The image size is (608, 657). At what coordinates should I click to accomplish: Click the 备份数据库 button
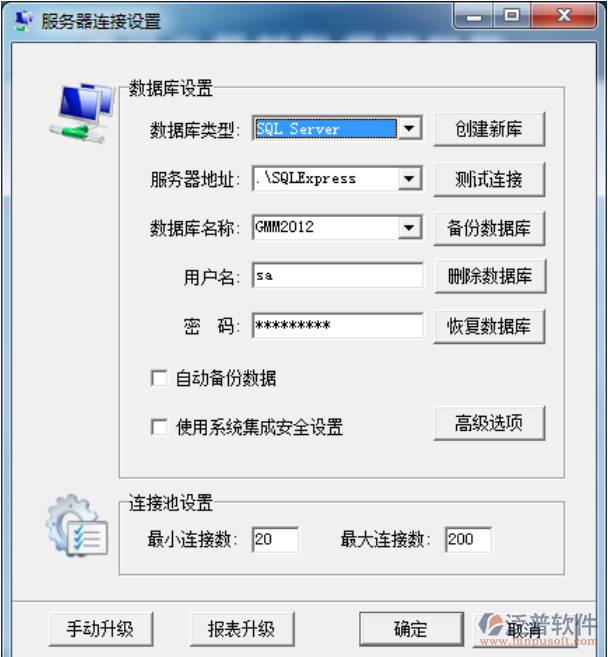point(489,228)
